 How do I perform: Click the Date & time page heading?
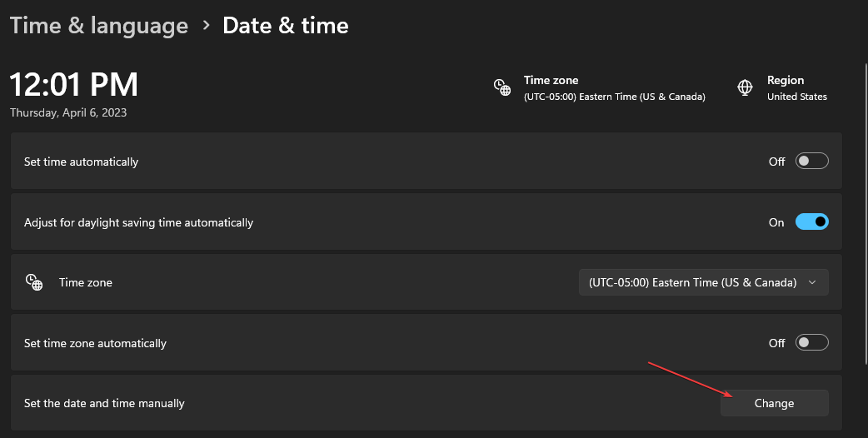click(x=286, y=26)
